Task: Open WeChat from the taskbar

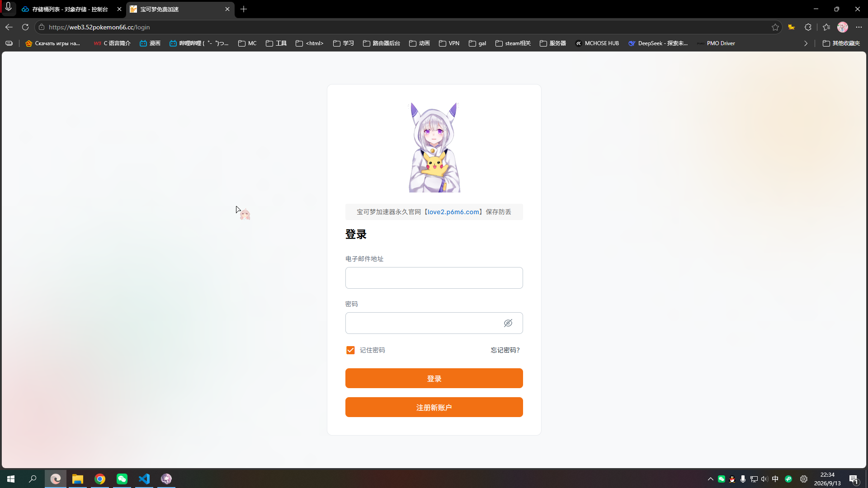Action: click(x=122, y=479)
